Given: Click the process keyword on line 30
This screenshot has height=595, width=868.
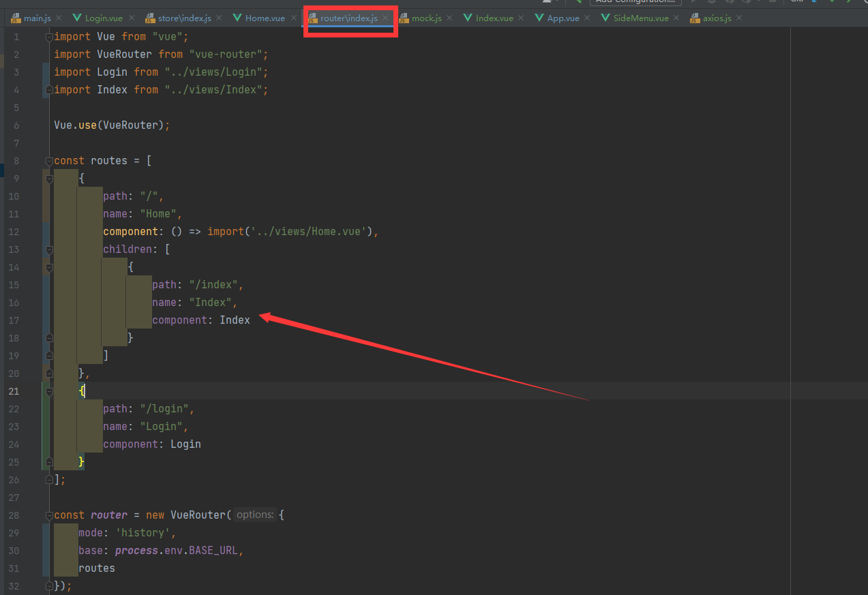Looking at the screenshot, I should tap(136, 551).
